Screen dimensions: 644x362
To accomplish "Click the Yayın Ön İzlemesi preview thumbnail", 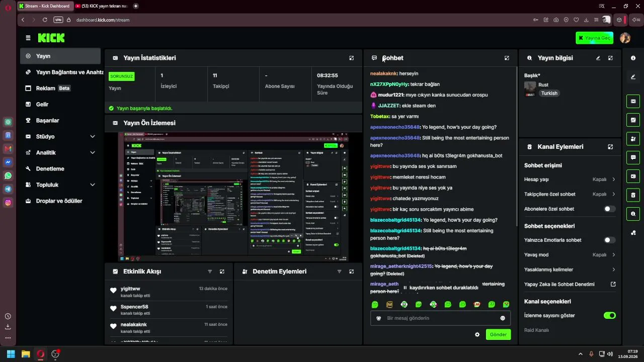I will (233, 197).
